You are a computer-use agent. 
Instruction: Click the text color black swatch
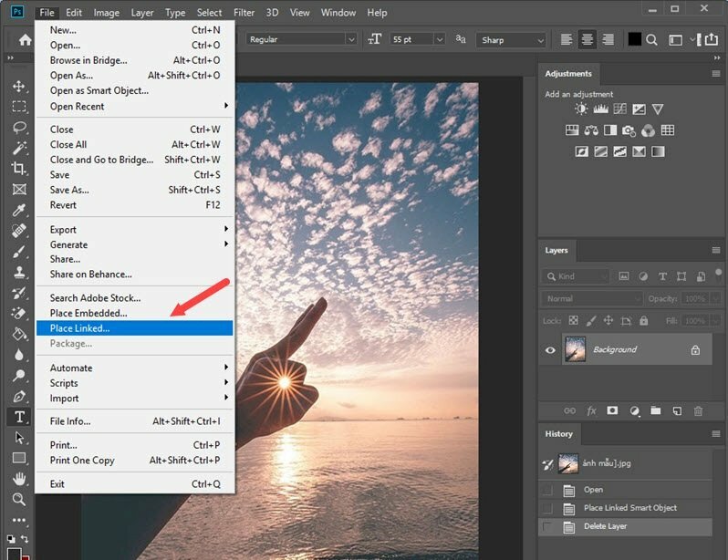point(634,39)
